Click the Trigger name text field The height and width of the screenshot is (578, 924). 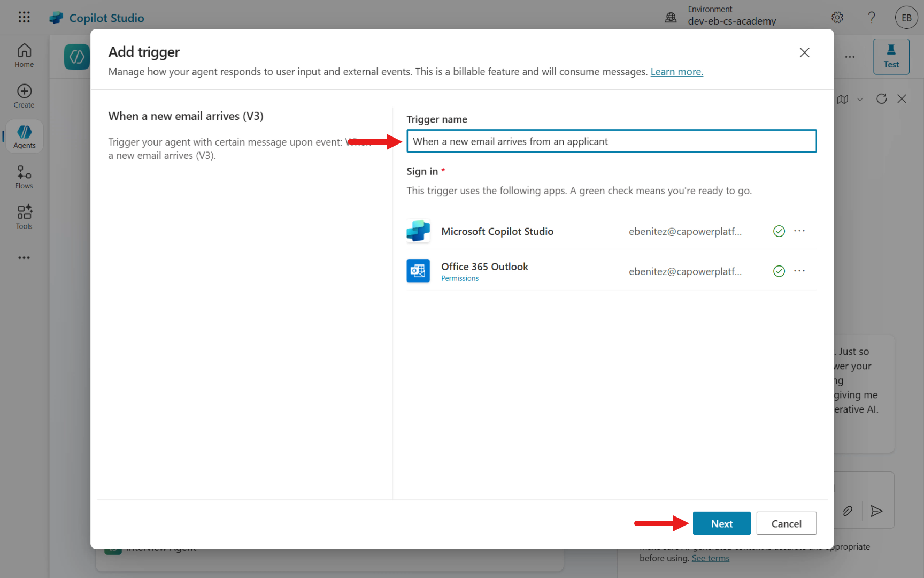[x=611, y=141]
